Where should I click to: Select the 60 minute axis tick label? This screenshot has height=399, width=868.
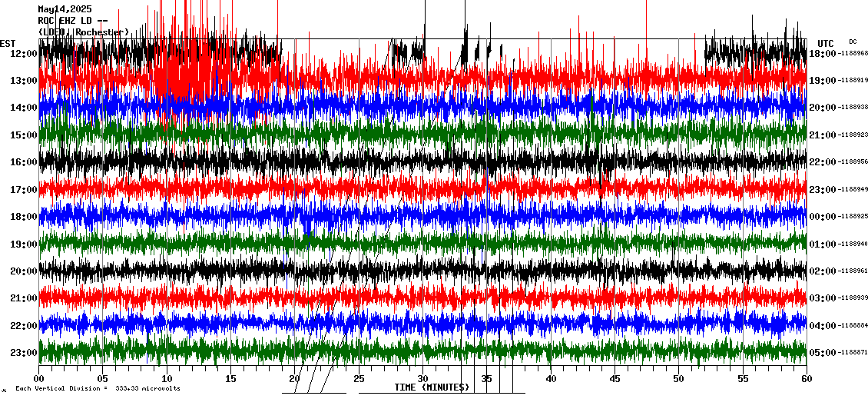point(806,378)
